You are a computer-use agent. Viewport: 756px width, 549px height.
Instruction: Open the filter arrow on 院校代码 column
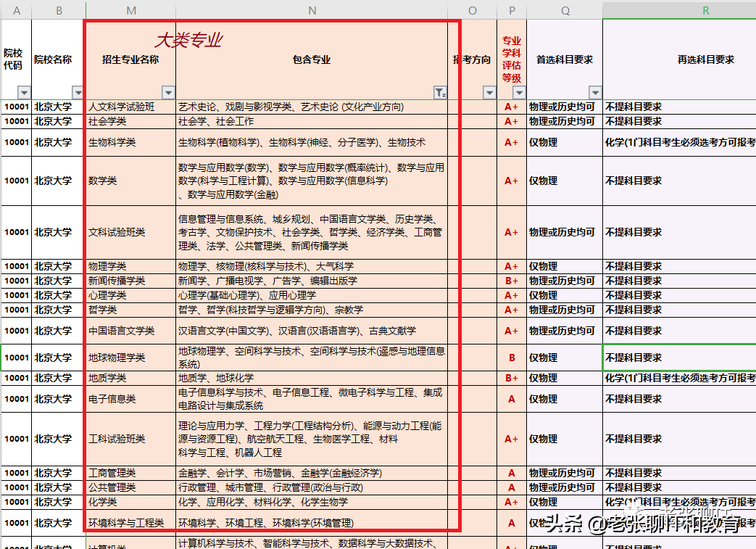(24, 93)
